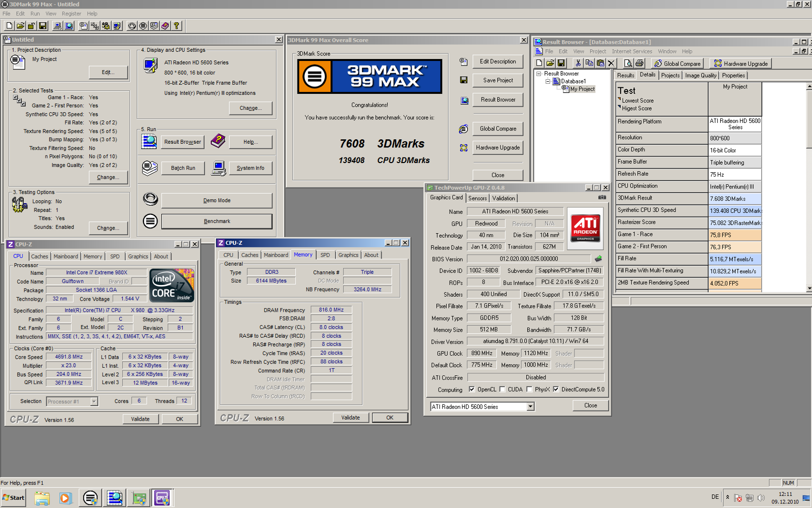Toggle the PhysX checkbox in GPU-Z
812x508 pixels.
point(529,390)
